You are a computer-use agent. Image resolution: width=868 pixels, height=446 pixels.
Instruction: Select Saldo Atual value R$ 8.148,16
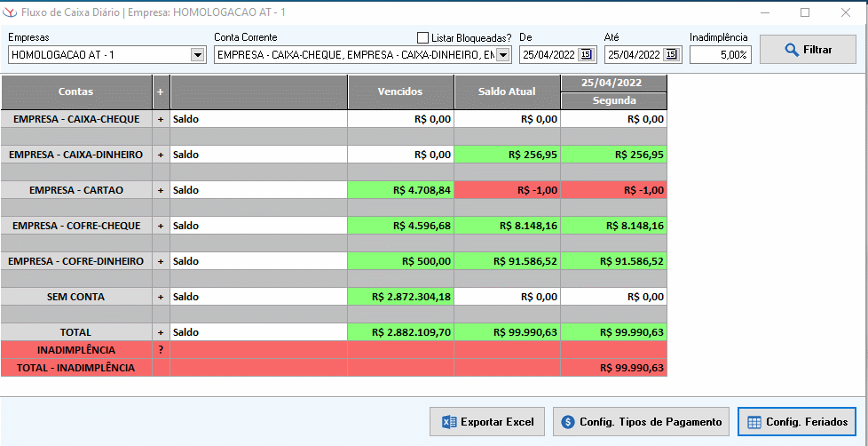click(507, 226)
